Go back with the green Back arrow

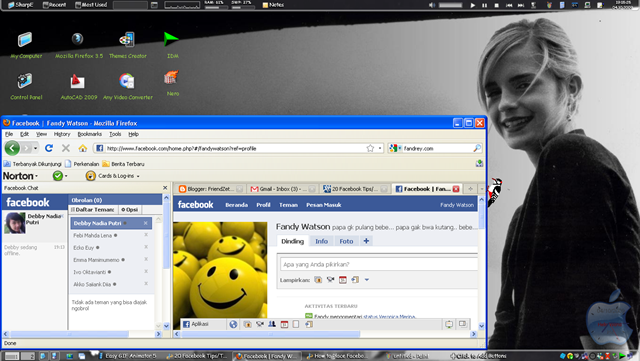click(12, 148)
